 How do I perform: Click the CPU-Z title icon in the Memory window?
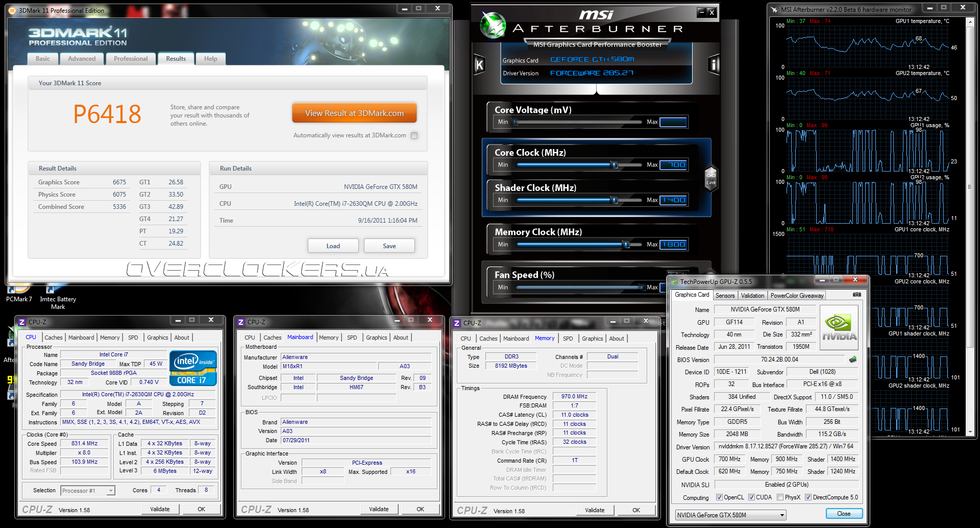click(x=457, y=323)
